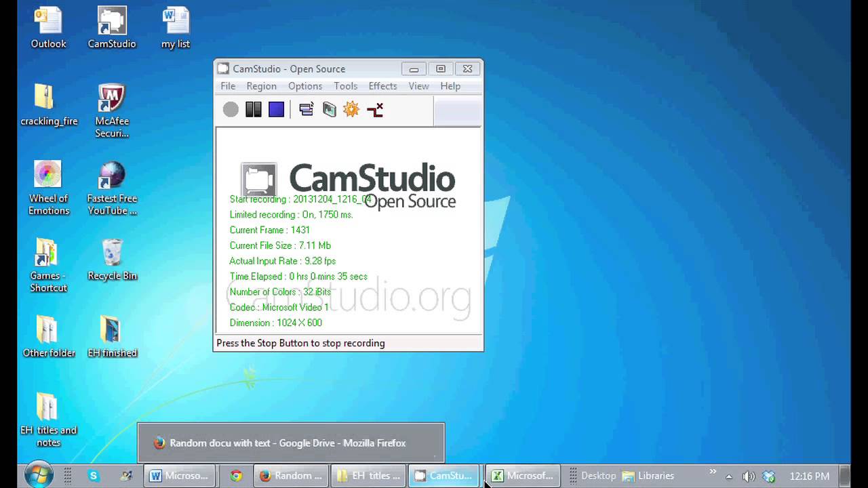This screenshot has height=488, width=868.
Task: Select the Games - Shortcut folder icon
Action: pos(48,265)
